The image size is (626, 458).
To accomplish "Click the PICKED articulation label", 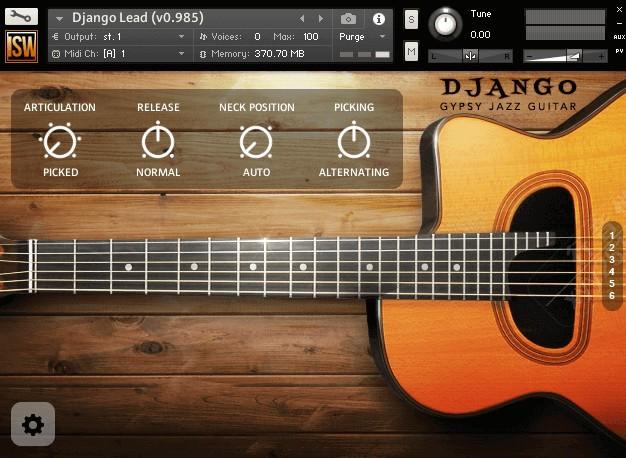I will [x=61, y=172].
